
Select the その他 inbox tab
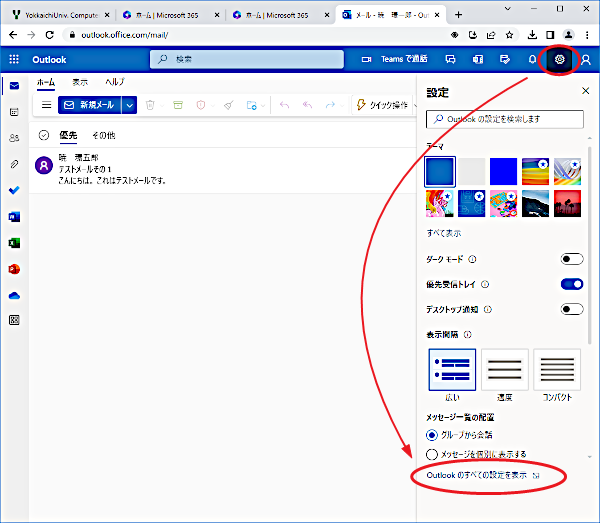pyautogui.click(x=104, y=135)
